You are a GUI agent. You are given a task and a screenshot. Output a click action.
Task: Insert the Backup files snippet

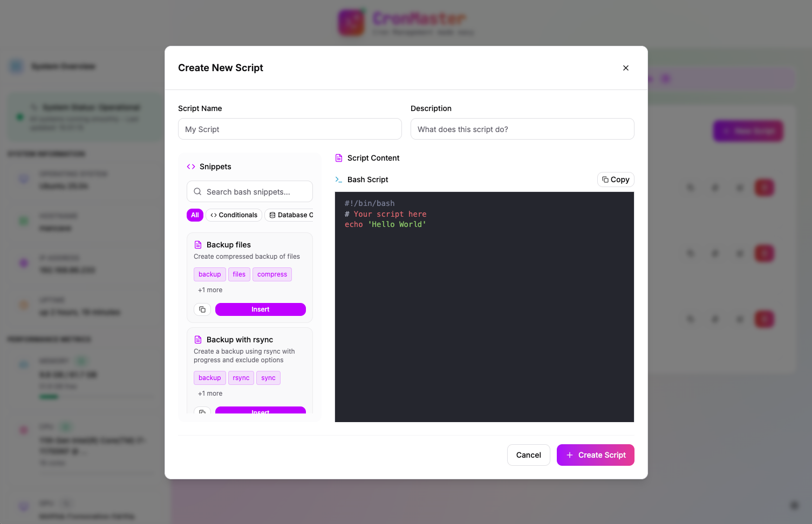pos(261,309)
